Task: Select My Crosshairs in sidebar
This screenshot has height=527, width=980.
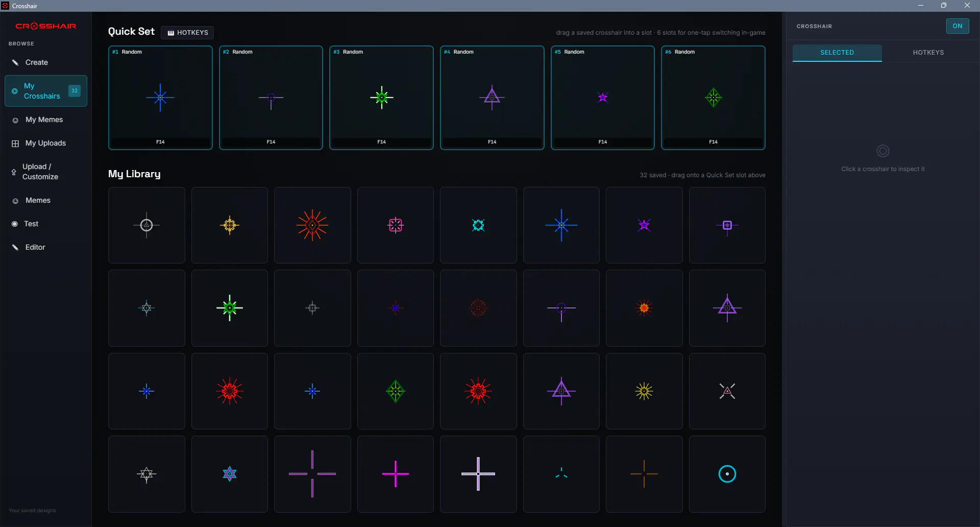Action: [x=46, y=91]
